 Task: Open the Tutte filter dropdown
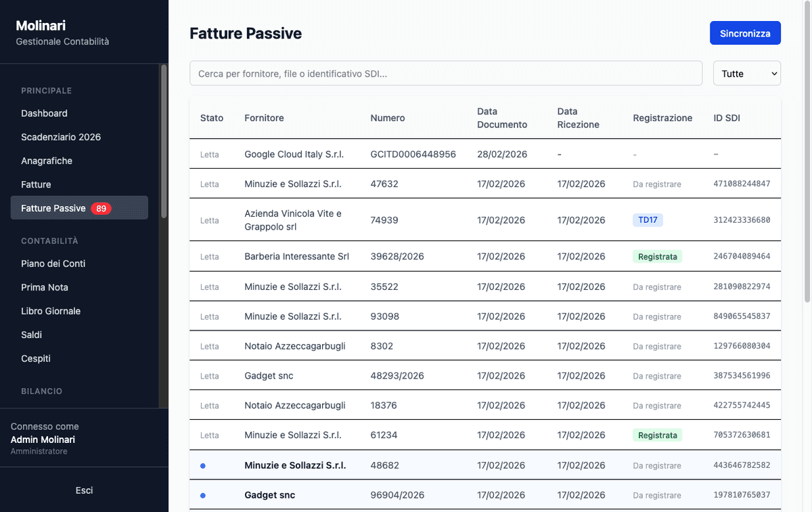[x=746, y=74]
